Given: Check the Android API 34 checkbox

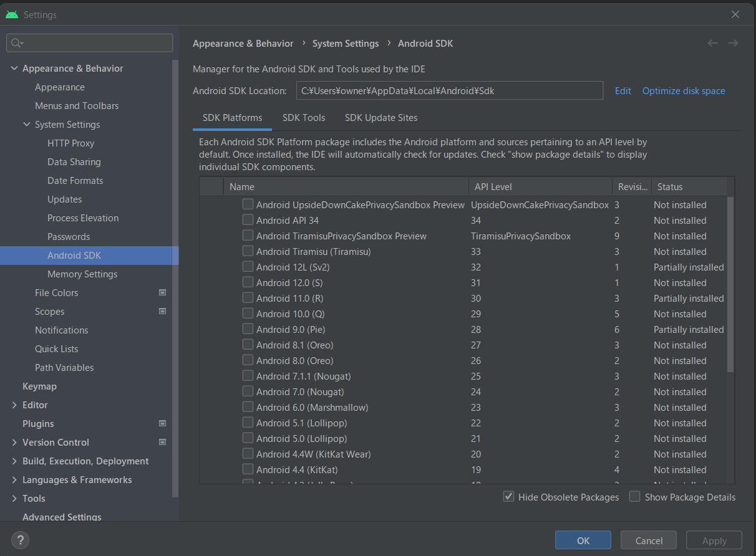Looking at the screenshot, I should [248, 220].
